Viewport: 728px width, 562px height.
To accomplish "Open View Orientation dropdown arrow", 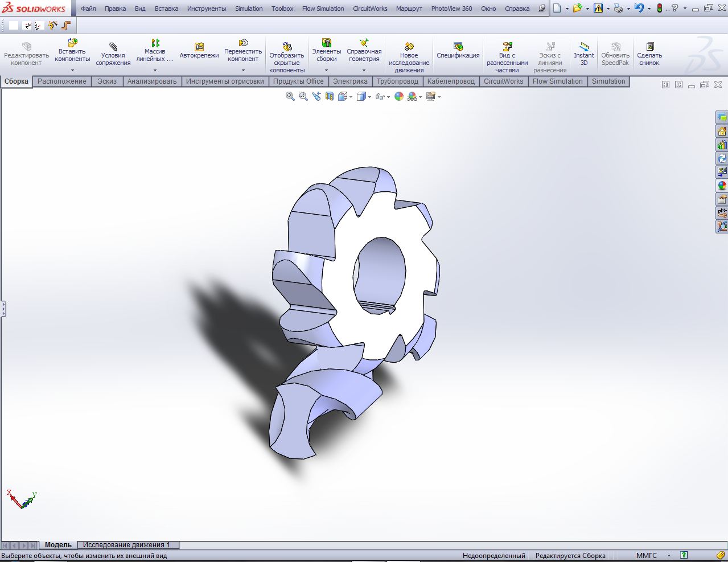I will (351, 97).
